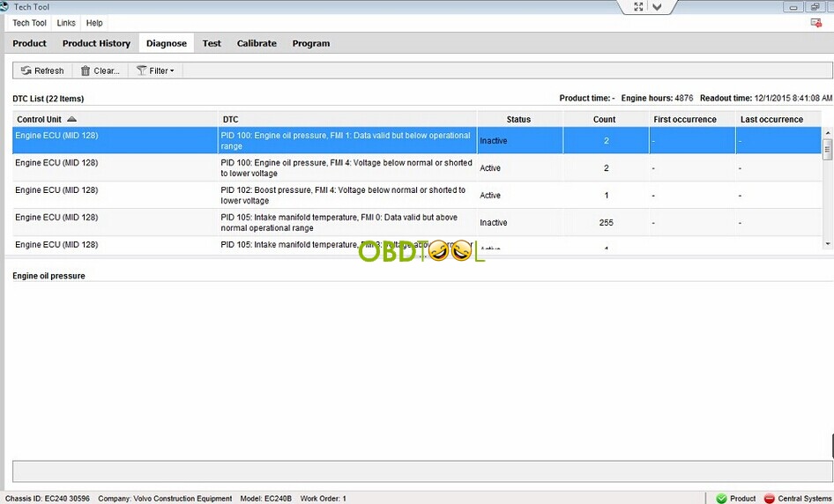Select PID 100 FMI 1 oil pressure row
Viewport: 834px width, 504px height.
(417, 140)
